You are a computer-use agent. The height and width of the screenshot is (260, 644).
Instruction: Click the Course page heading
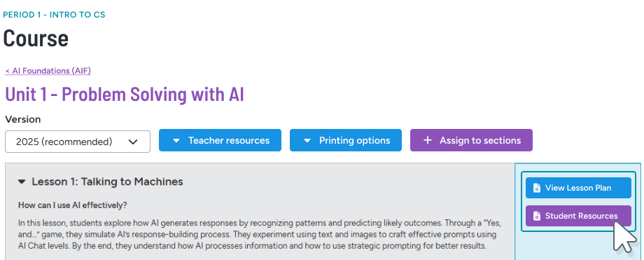pyautogui.click(x=36, y=39)
